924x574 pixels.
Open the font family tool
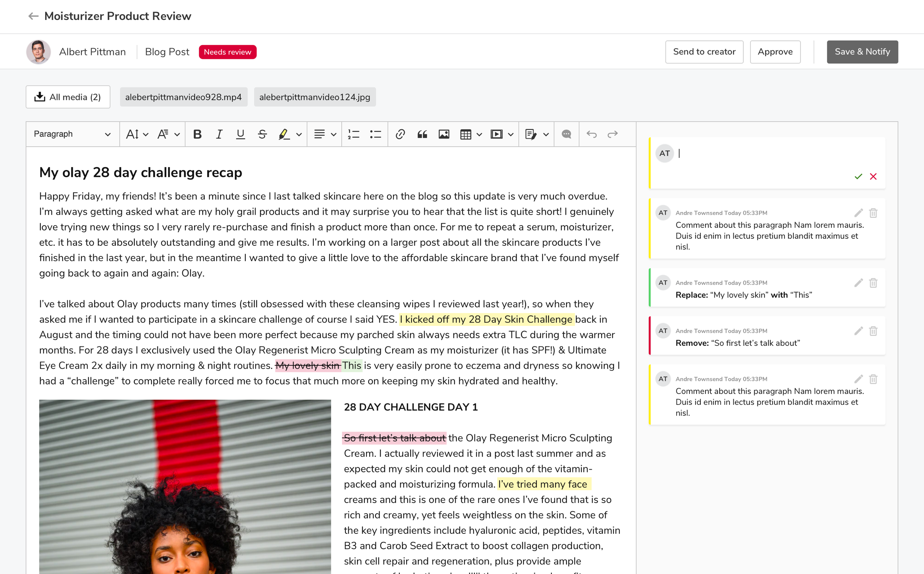(163, 134)
